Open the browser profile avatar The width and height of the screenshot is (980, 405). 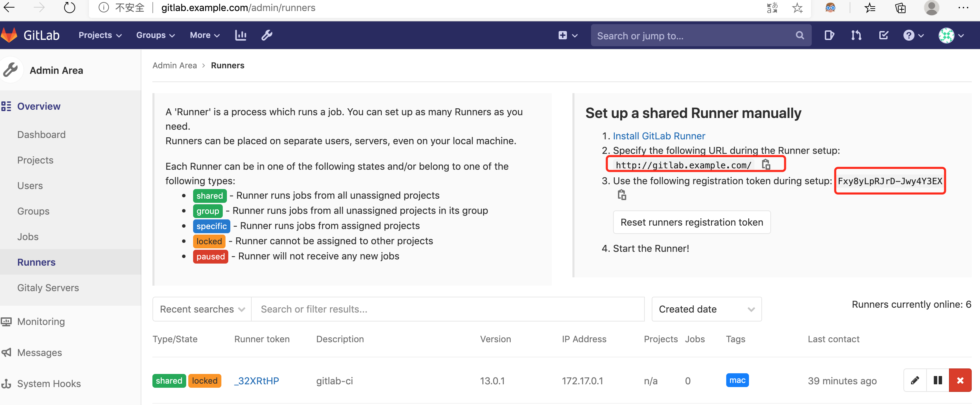931,8
